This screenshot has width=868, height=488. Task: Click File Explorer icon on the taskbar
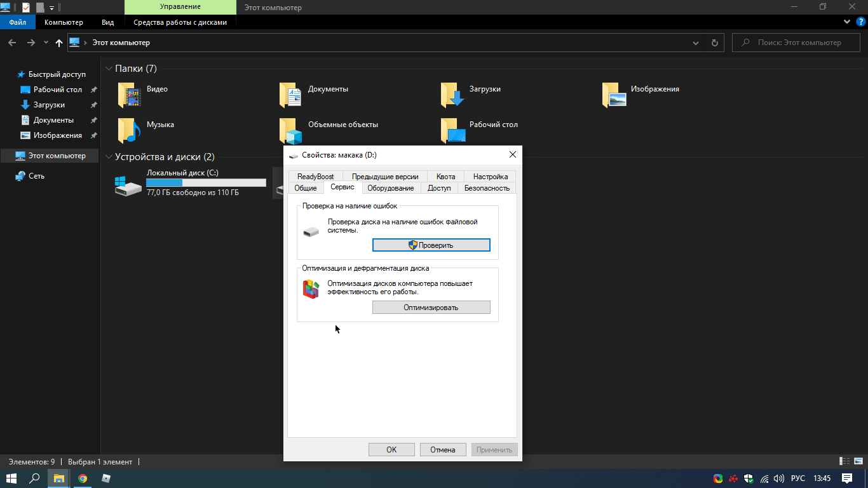(58, 478)
